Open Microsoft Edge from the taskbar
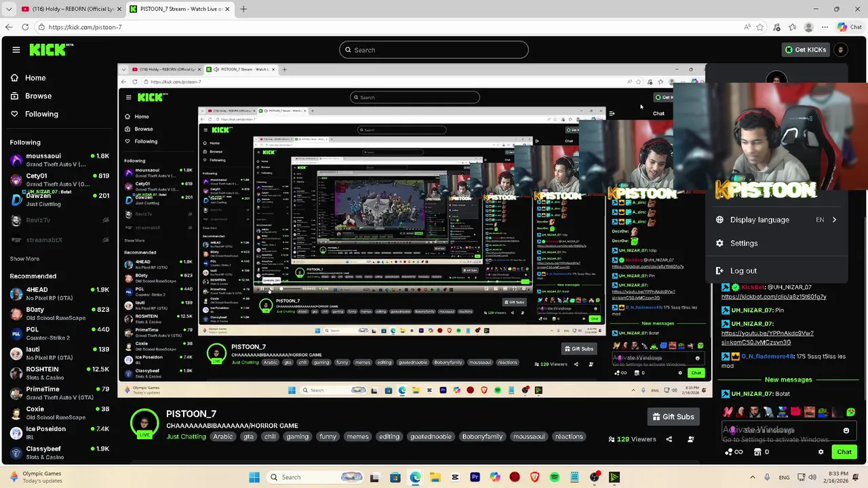The width and height of the screenshot is (868, 488). [415, 477]
